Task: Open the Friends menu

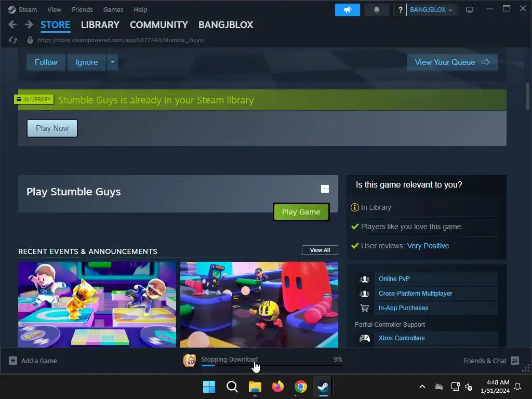Action: (x=83, y=9)
